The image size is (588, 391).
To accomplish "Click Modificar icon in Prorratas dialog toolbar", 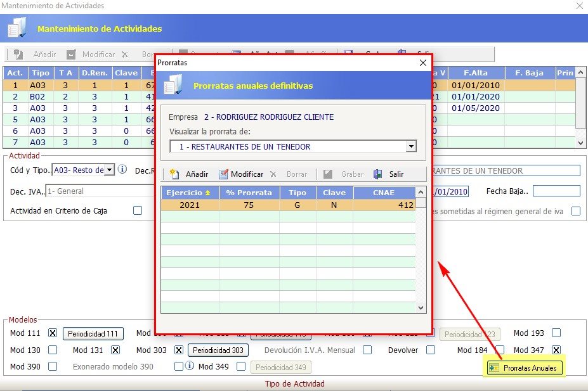I will click(x=223, y=174).
